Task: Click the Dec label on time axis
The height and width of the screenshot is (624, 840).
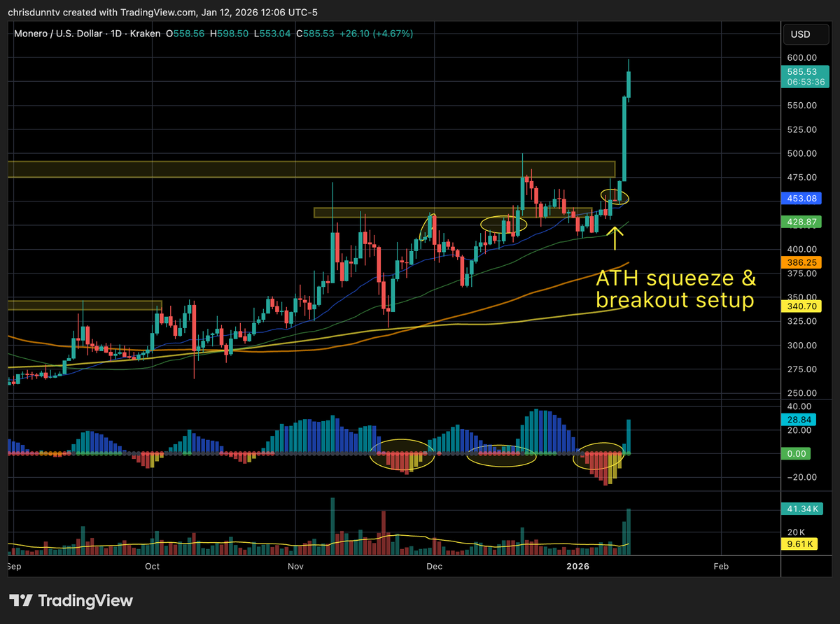Action: (x=435, y=566)
